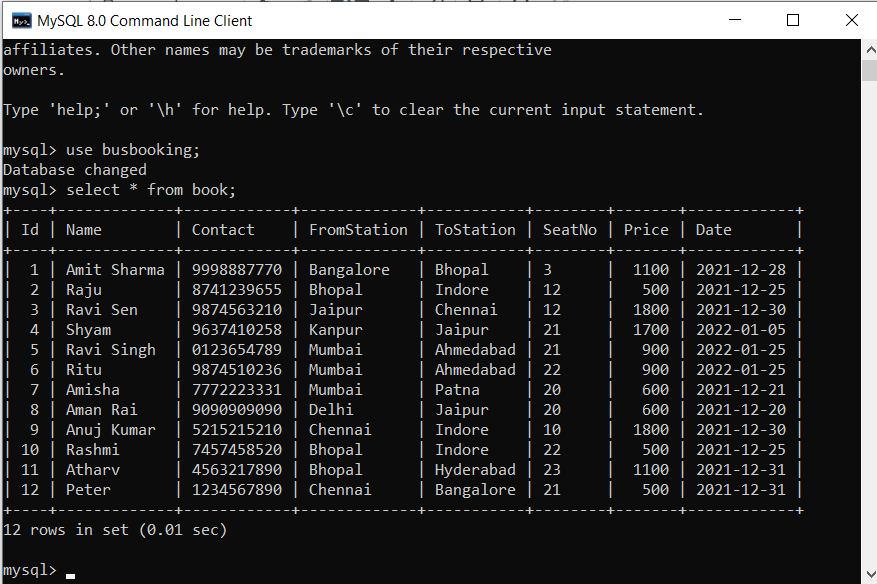The height and width of the screenshot is (584, 877).
Task: Click the '12 rows in set' result line
Action: point(115,530)
